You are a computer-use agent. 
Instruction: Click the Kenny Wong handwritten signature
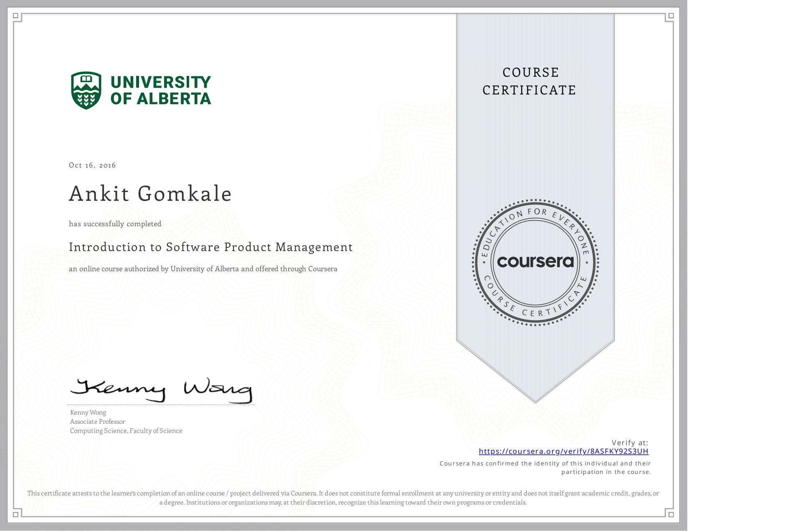click(x=162, y=391)
